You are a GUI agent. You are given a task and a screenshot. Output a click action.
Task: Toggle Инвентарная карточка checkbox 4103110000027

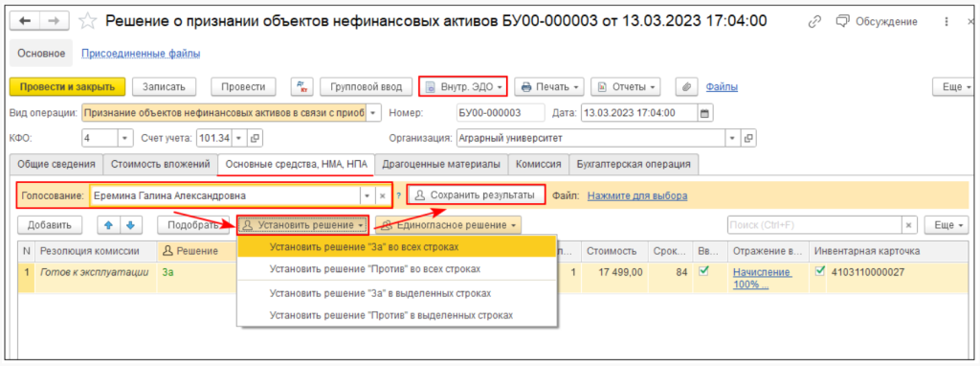(820, 271)
